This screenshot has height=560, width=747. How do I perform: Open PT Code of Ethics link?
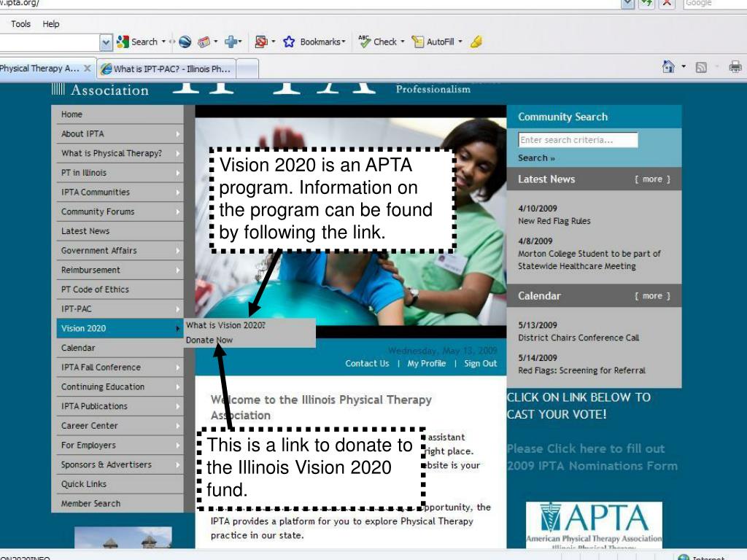pos(120,289)
